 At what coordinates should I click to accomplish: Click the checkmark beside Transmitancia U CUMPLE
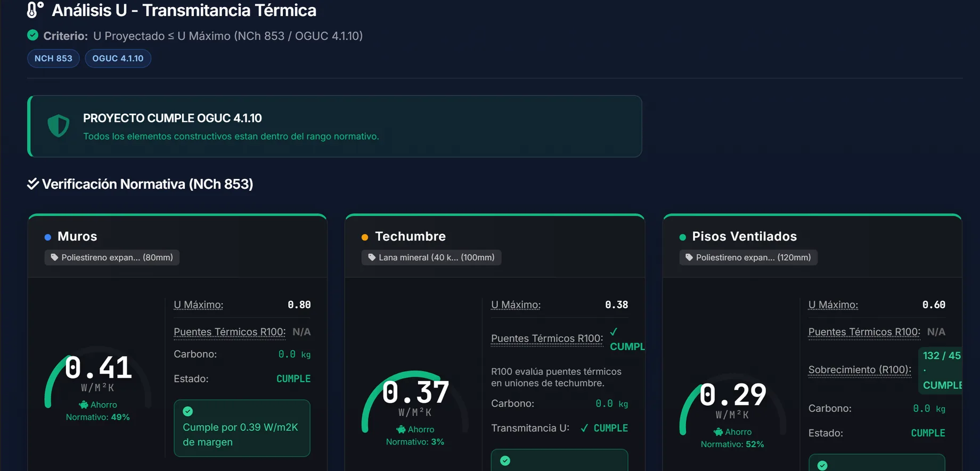(x=584, y=428)
